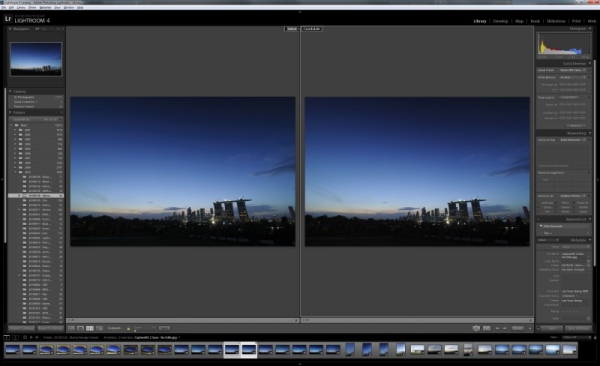Switch to Loupe view in toolbar
Viewport: 600px width, 366px height.
80,328
